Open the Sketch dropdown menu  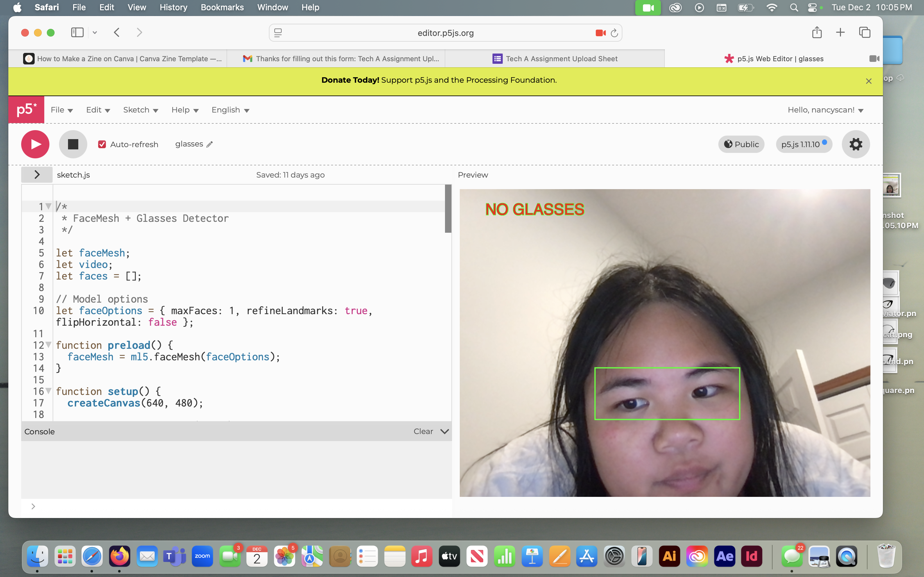(x=140, y=110)
